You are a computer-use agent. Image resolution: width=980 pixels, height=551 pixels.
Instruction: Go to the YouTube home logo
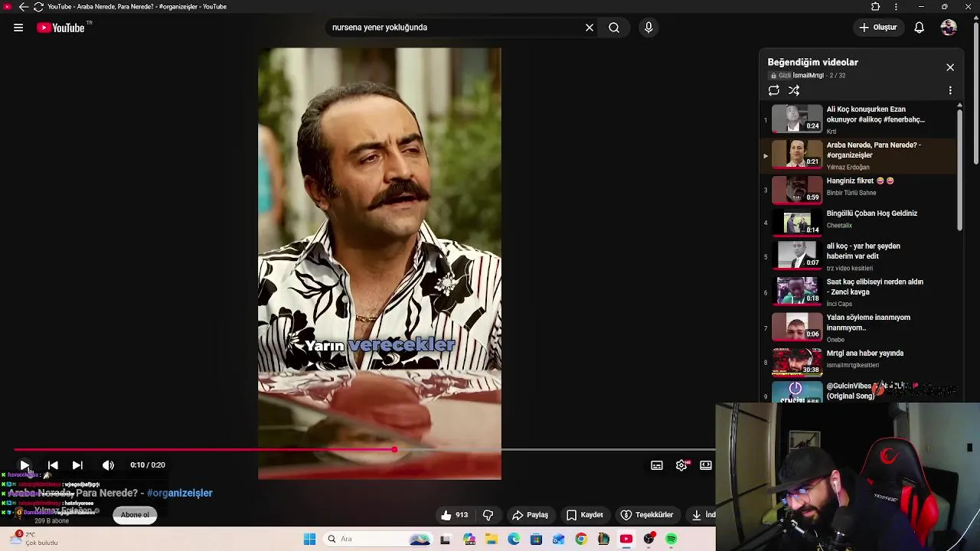click(61, 28)
